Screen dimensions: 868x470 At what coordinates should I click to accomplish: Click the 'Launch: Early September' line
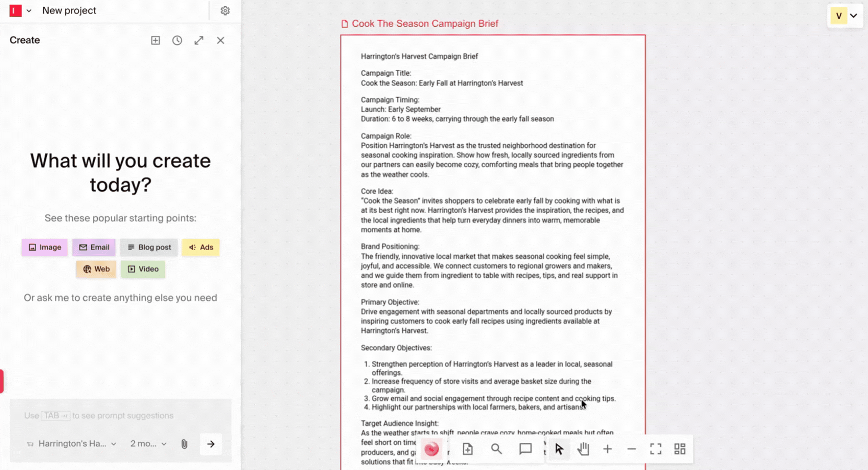pos(401,109)
